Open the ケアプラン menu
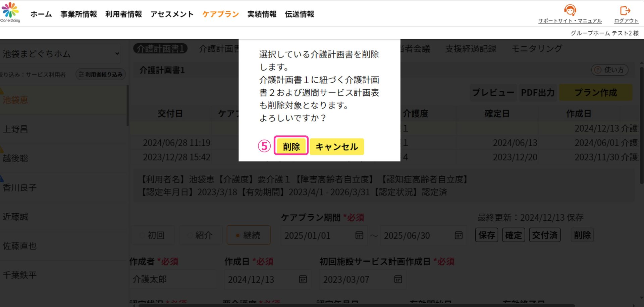The width and height of the screenshot is (644, 307). point(220,14)
